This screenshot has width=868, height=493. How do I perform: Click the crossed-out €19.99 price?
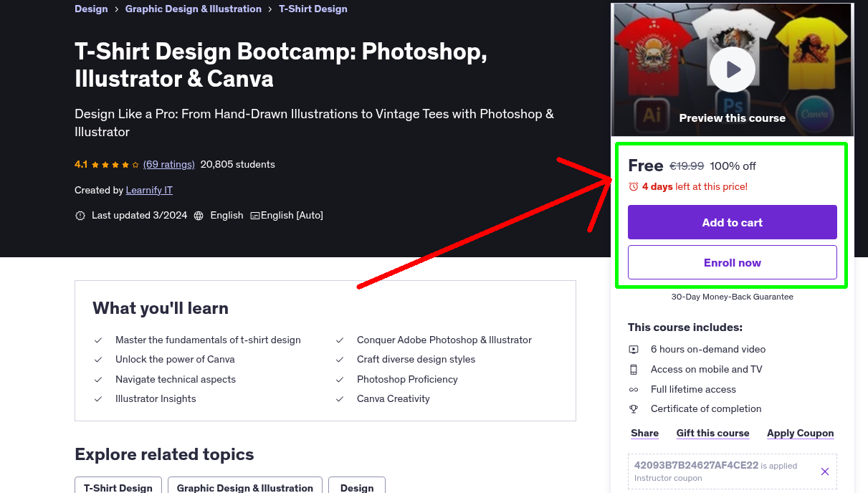tap(687, 166)
